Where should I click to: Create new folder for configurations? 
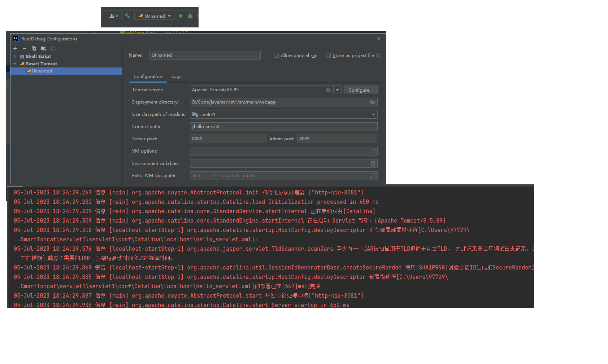point(44,48)
